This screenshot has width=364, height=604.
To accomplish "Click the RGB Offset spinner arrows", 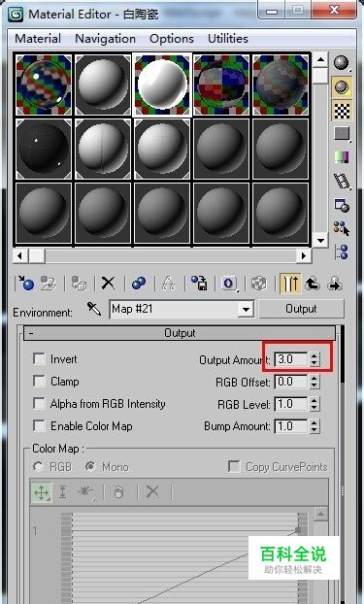I will pyautogui.click(x=314, y=382).
